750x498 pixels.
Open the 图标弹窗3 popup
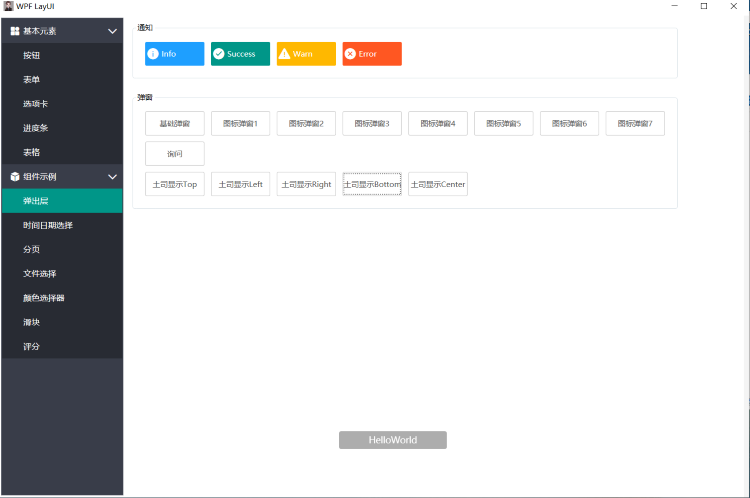tap(372, 123)
